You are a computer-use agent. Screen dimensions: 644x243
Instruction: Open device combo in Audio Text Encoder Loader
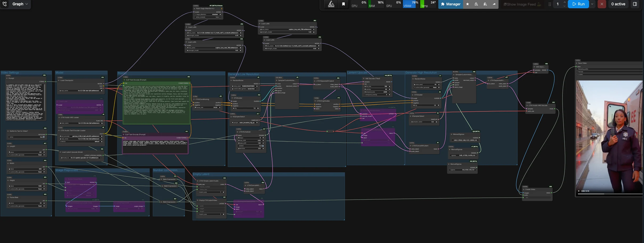click(81, 141)
